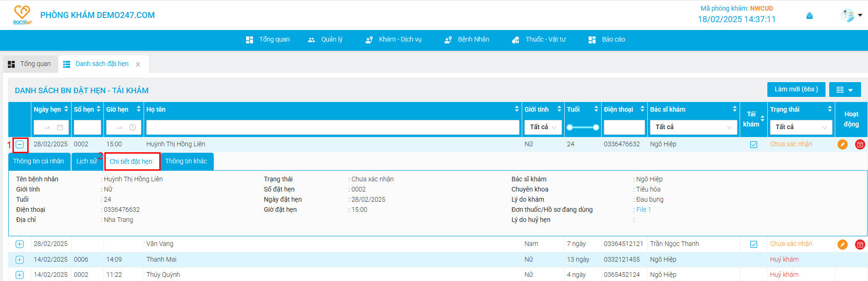Click the Số hẹn filter field
Image resolution: width=868 pixels, height=281 pixels.
[87, 127]
